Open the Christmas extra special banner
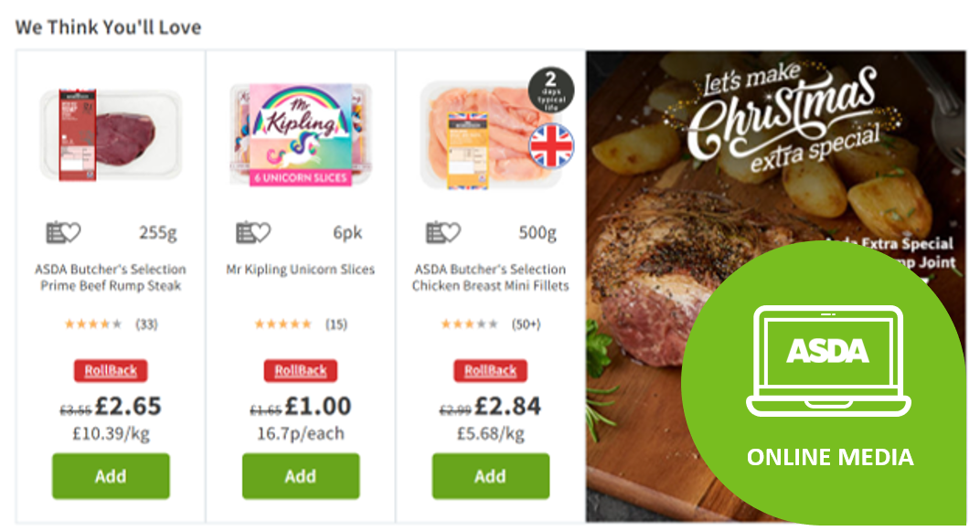 tap(775, 187)
